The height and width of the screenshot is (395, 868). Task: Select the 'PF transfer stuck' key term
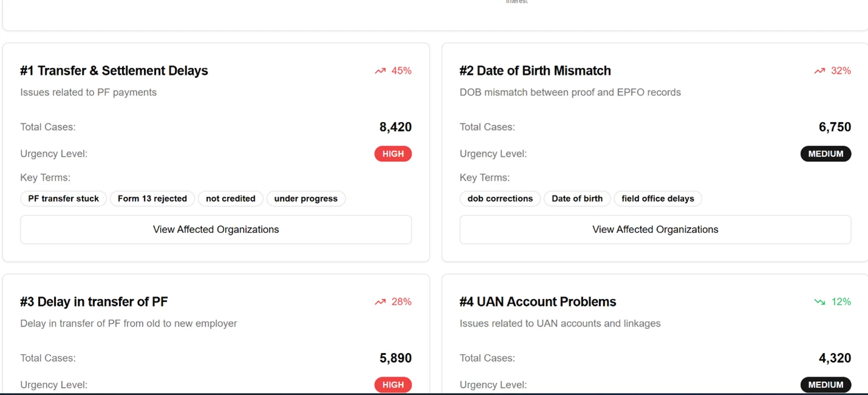[x=63, y=198]
